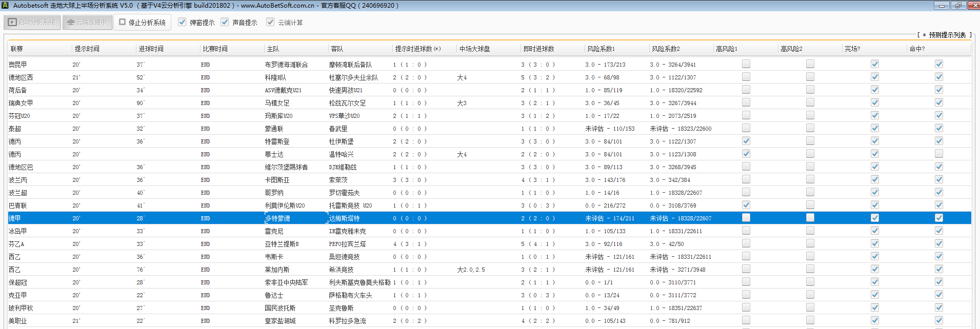This screenshot has width=980, height=329.
Task: Click the 云端连接中 cloud button
Action: [87, 23]
